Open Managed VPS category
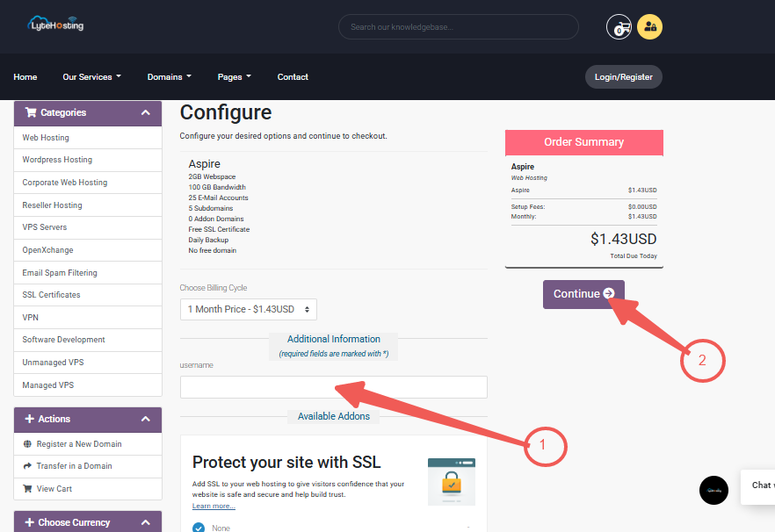 click(88, 385)
